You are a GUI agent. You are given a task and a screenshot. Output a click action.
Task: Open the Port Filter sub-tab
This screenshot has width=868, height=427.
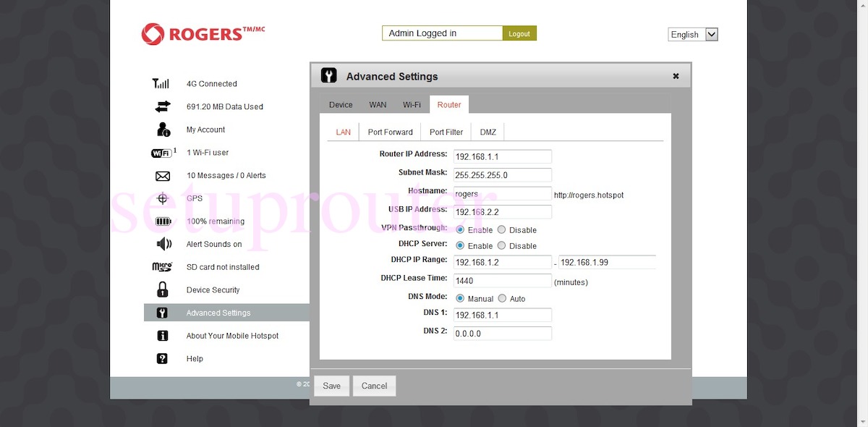click(x=446, y=132)
